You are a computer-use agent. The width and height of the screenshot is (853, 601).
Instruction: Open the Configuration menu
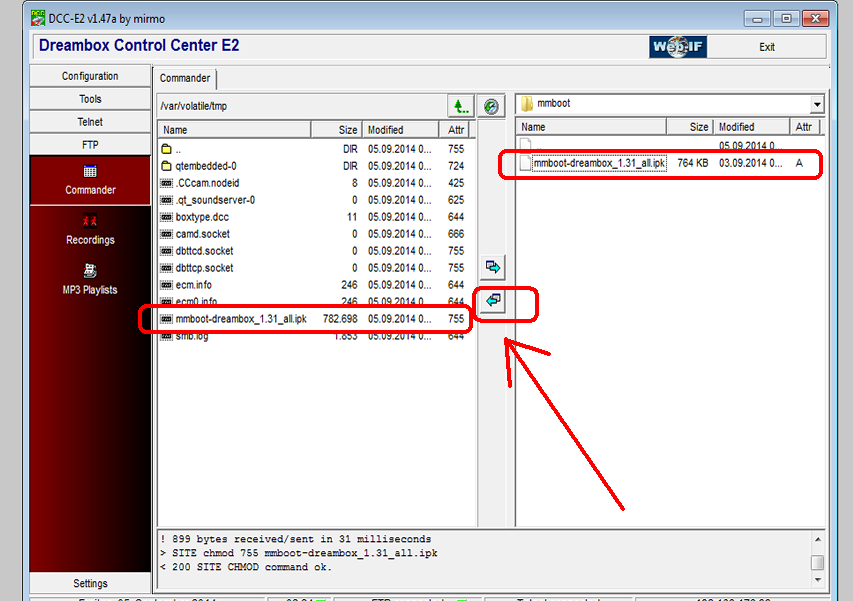point(90,76)
